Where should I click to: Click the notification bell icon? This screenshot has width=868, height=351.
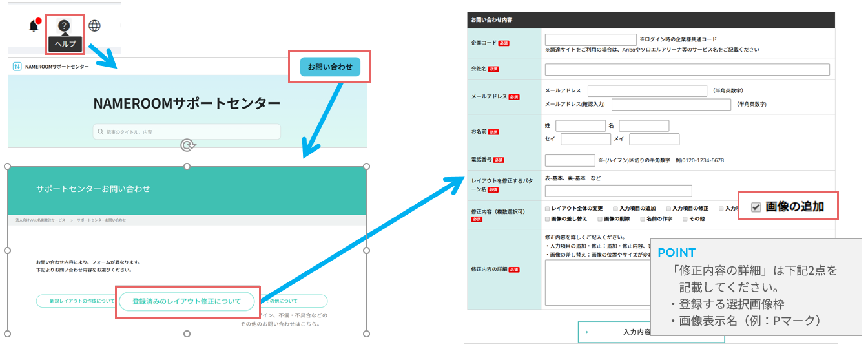tap(34, 26)
